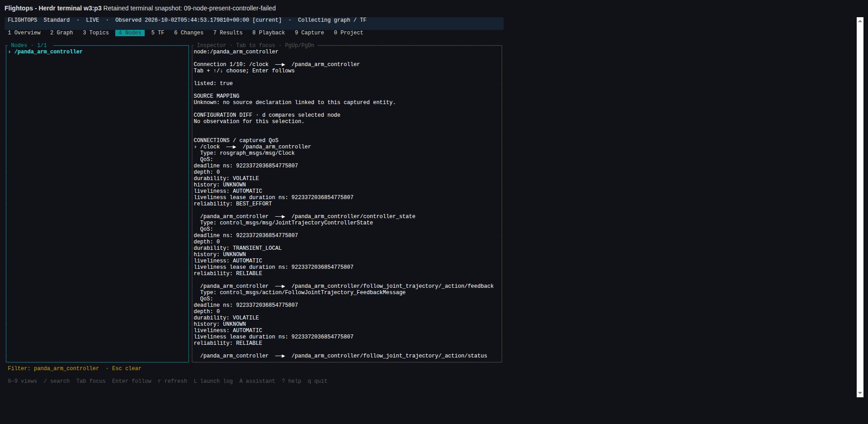
Task: Click the scrollbar up arrow
Action: 860,21
